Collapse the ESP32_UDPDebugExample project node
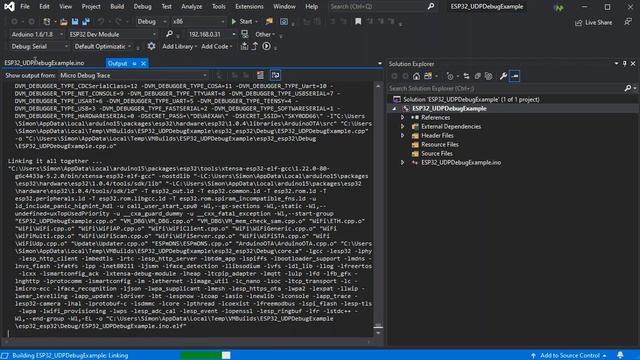 click(x=394, y=109)
